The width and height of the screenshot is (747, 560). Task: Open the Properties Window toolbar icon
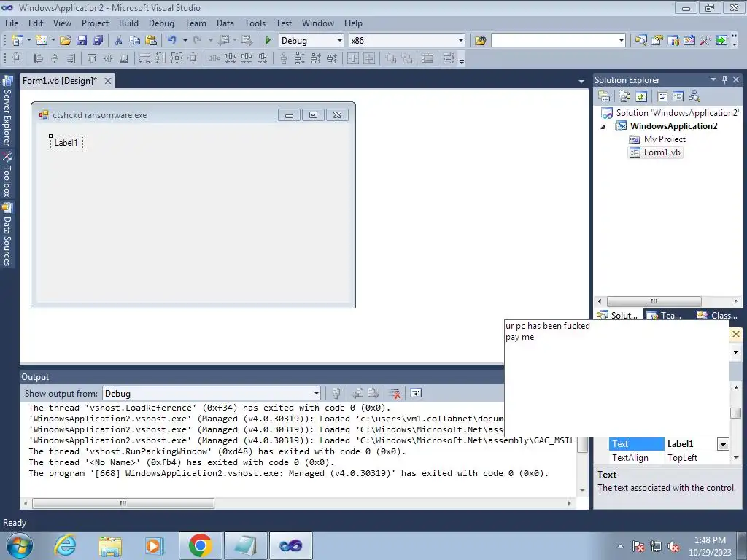tap(657, 41)
